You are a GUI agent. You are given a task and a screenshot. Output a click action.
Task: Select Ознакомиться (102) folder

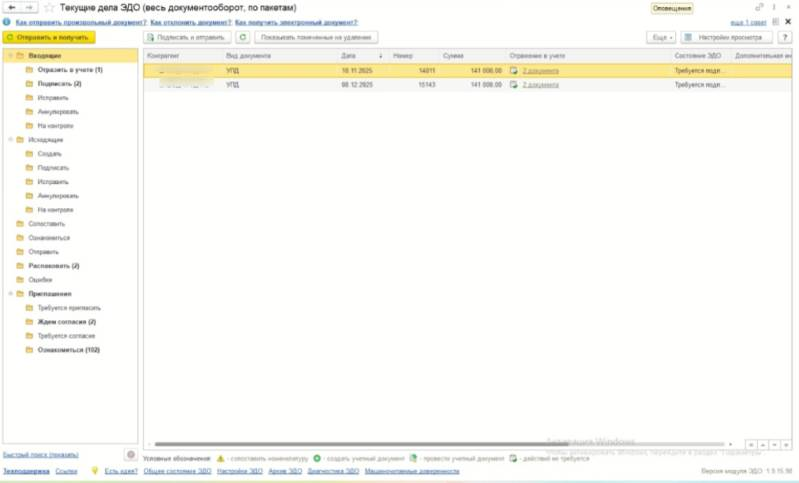pos(68,350)
